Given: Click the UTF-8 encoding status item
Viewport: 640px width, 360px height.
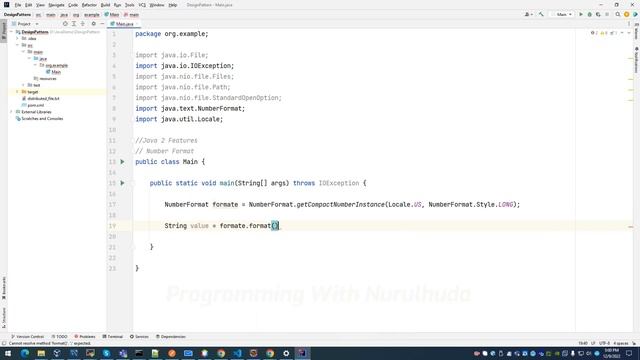Looking at the screenshot, I should [604, 343].
